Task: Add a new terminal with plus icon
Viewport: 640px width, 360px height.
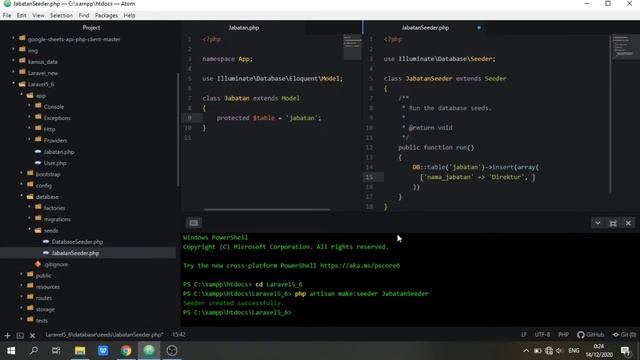Action: [7, 336]
